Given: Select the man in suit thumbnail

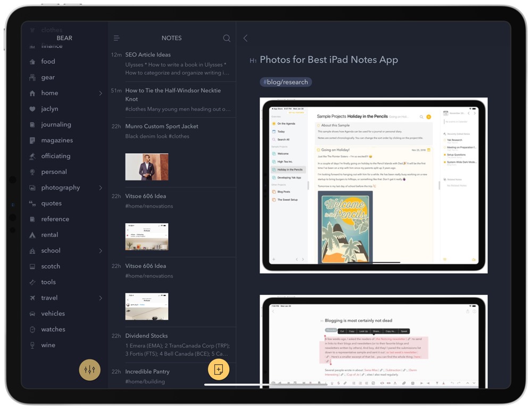Looking at the screenshot, I should 147,167.
